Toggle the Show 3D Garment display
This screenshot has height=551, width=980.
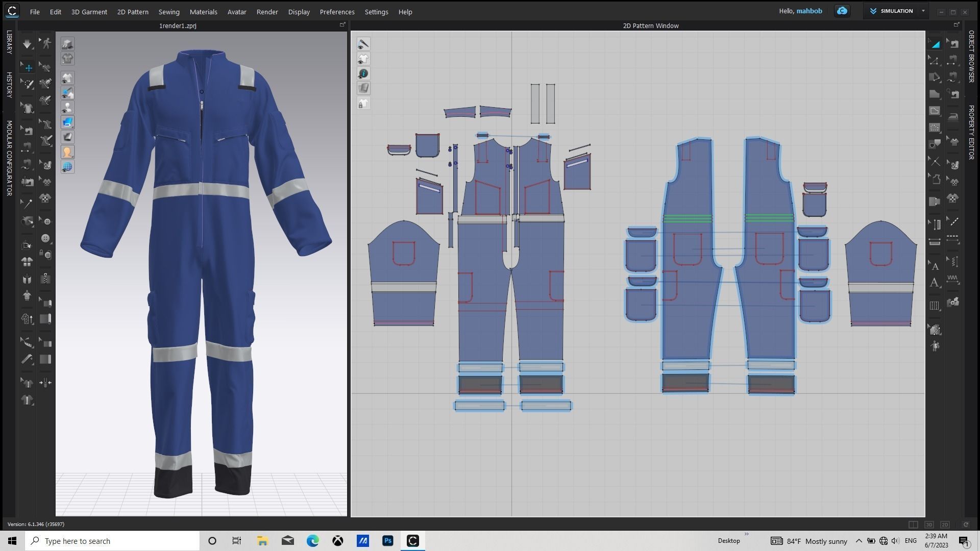[x=67, y=78]
